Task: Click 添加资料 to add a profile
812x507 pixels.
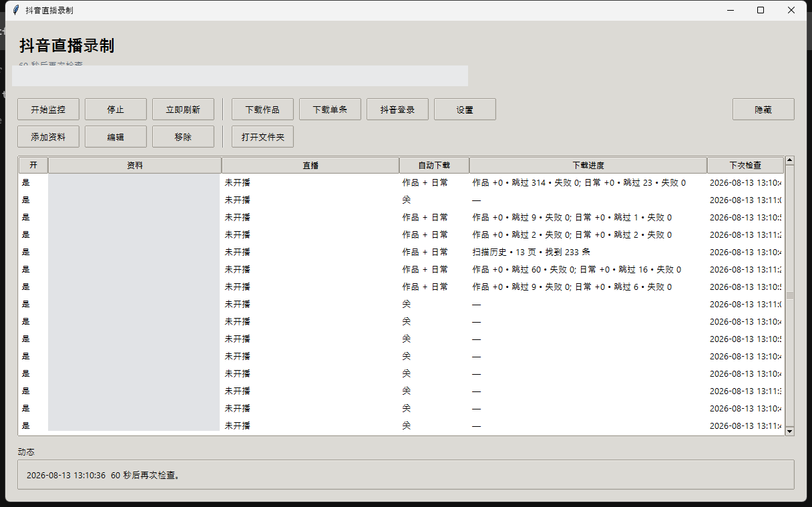Action: 48,137
